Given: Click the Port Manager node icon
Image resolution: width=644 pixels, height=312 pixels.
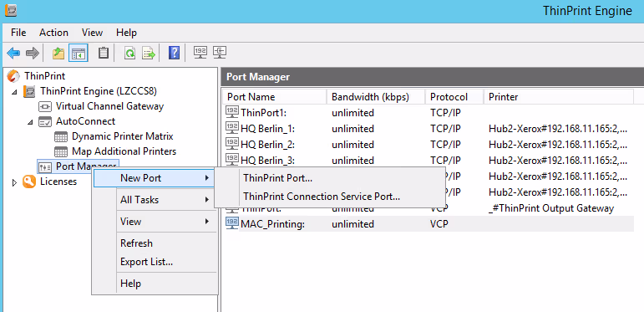Looking at the screenshot, I should (x=45, y=167).
